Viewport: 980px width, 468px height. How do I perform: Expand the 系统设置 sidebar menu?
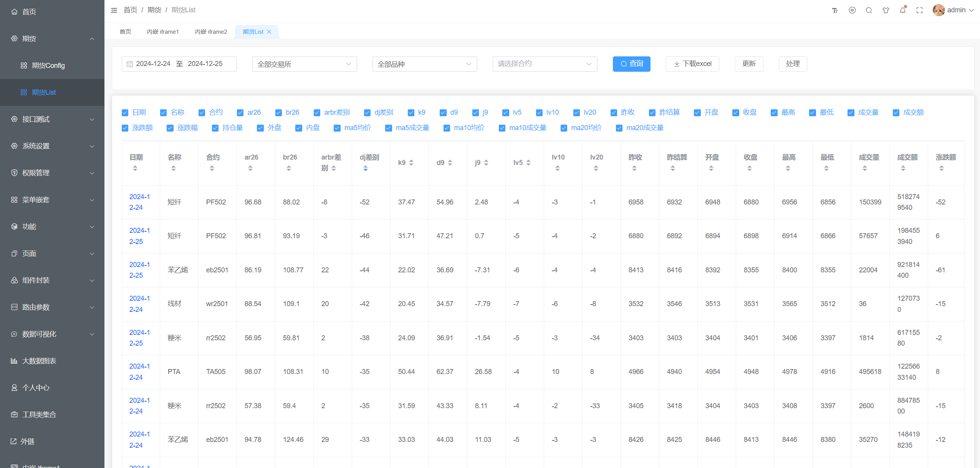click(x=52, y=146)
